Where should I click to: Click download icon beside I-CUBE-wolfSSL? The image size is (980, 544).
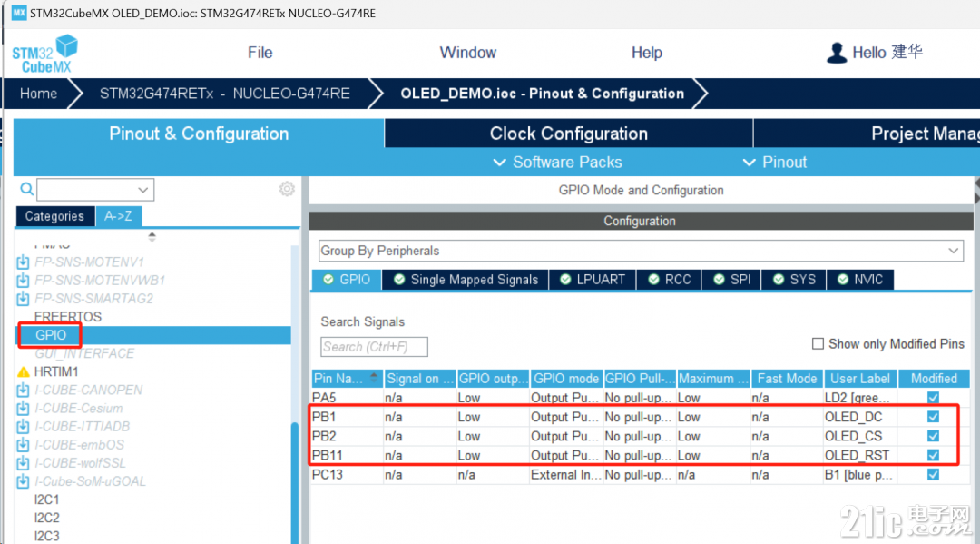[x=23, y=463]
